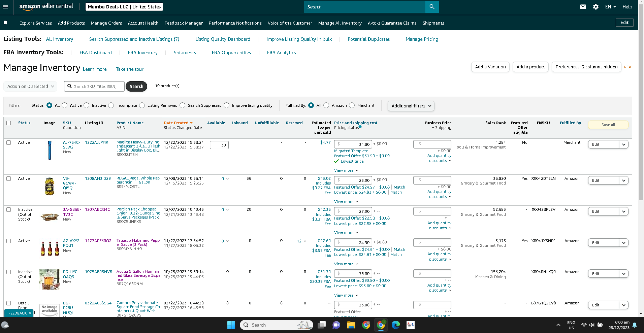Open Edit dropdown arrow for REGAL Pepperoncini row

coord(624,180)
